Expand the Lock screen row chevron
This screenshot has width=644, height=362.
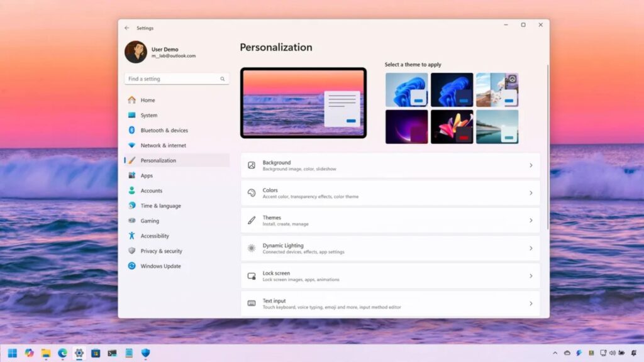[x=531, y=276]
